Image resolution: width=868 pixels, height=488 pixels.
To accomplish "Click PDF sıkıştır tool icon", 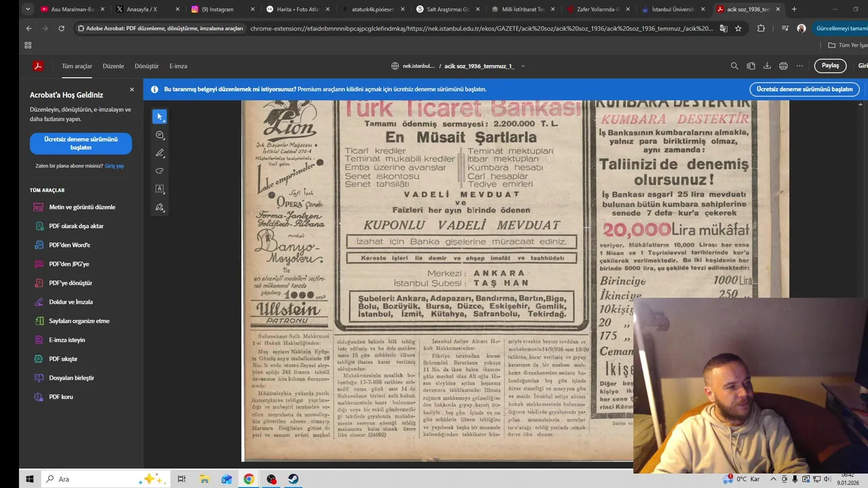I will [x=39, y=359].
